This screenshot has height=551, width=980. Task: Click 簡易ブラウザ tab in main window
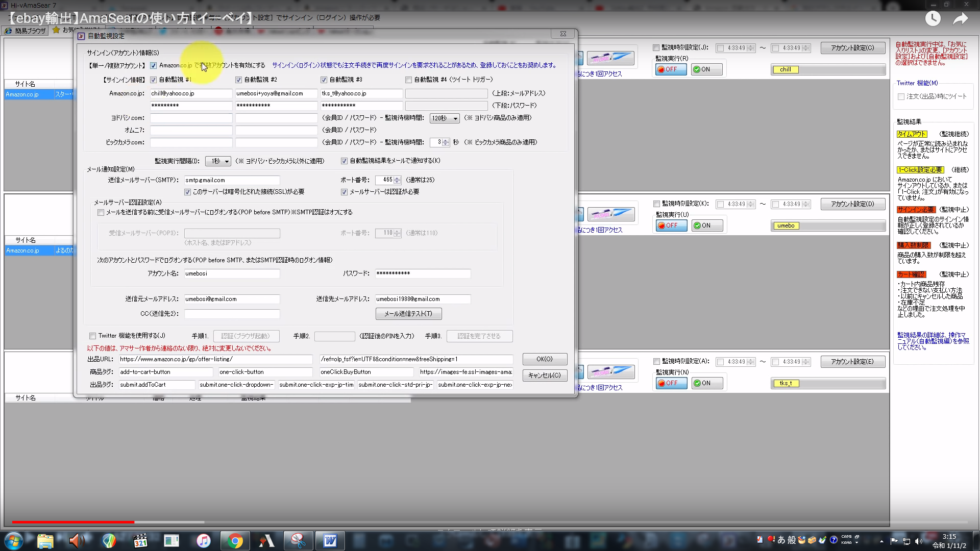[26, 31]
